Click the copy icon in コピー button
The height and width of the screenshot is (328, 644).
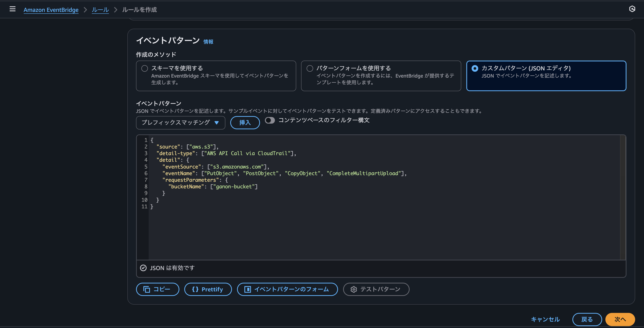pos(147,290)
